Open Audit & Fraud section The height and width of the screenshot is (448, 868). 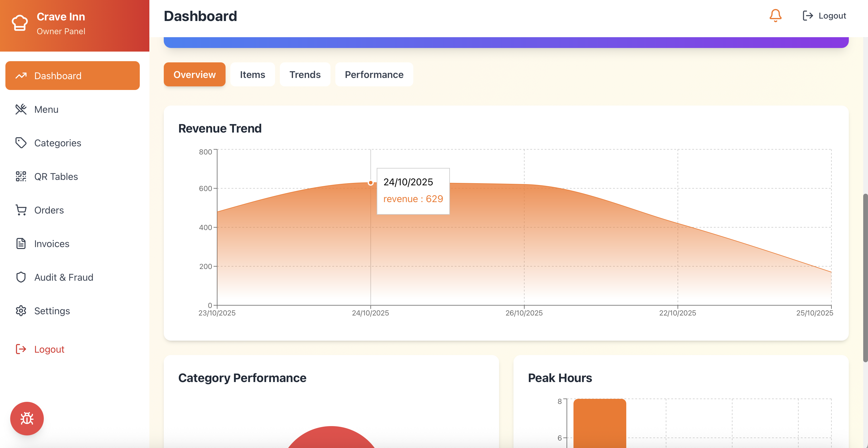pos(73,277)
